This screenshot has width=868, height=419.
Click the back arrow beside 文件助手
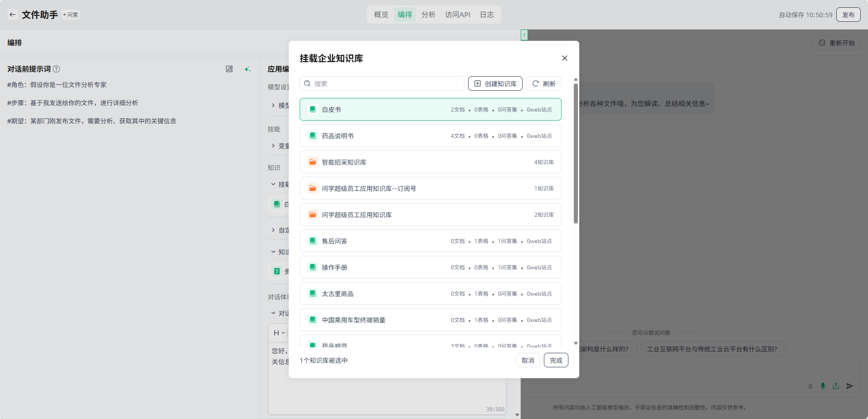pyautogui.click(x=13, y=15)
